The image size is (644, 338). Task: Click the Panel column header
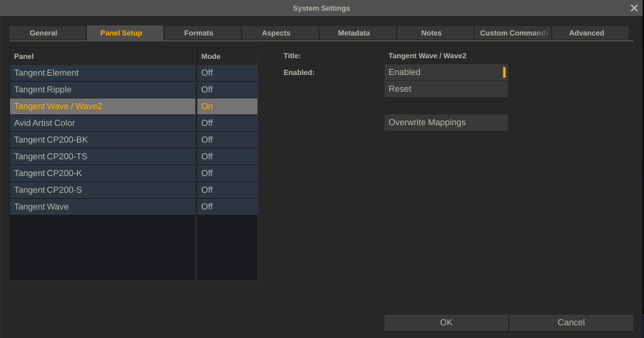click(x=103, y=56)
